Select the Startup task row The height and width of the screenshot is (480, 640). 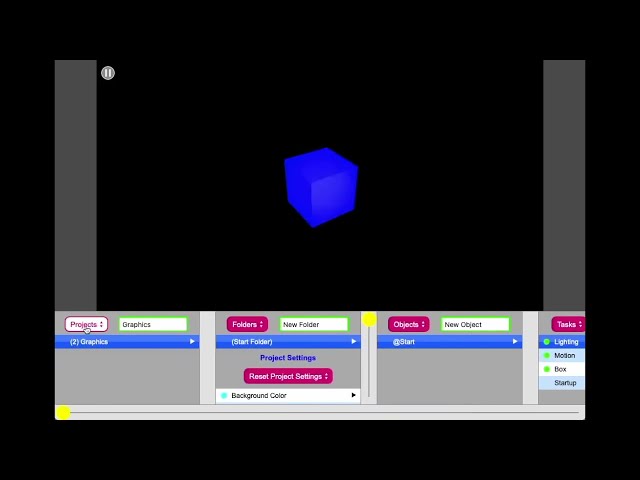click(562, 383)
